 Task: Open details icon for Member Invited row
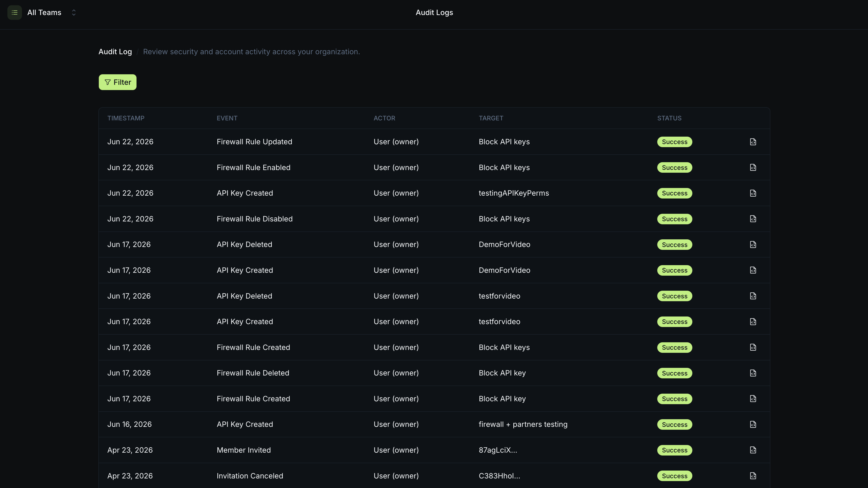753,450
